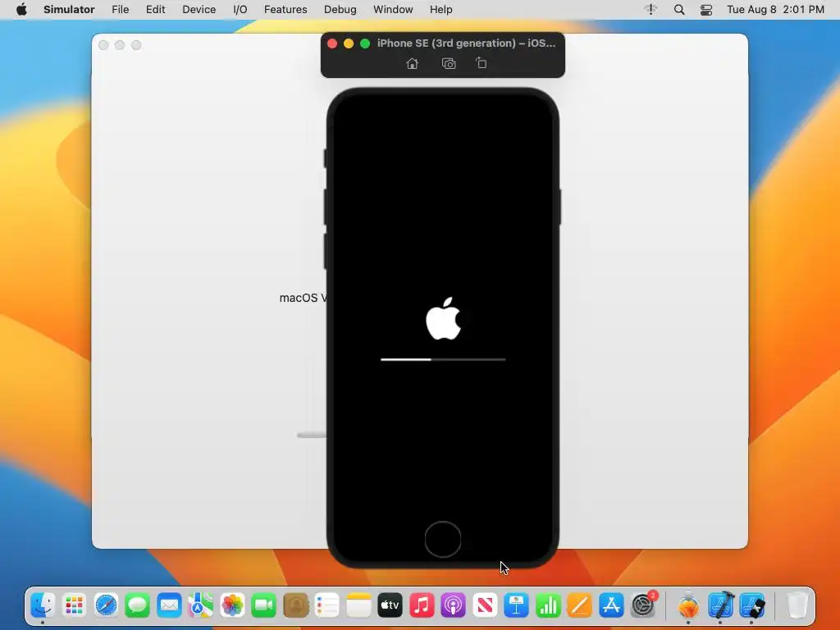Open System Settings from the Dock
This screenshot has width=840, height=630.
pos(643,605)
